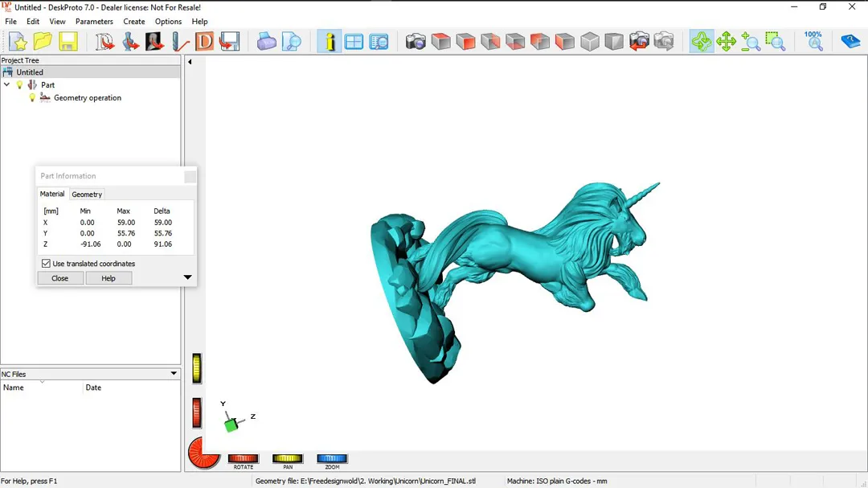Image resolution: width=868 pixels, height=488 pixels.
Task: Select the plus-minus Zoom mode magnifier
Action: click(751, 42)
